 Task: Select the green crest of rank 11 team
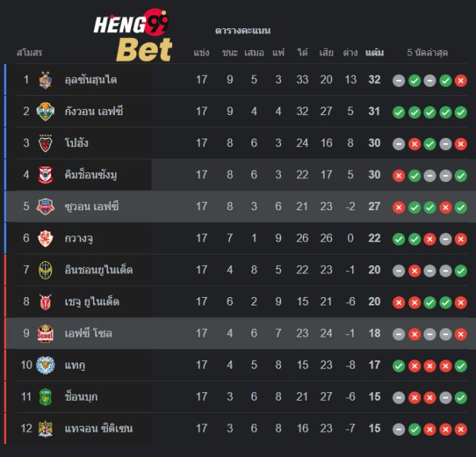click(x=46, y=397)
